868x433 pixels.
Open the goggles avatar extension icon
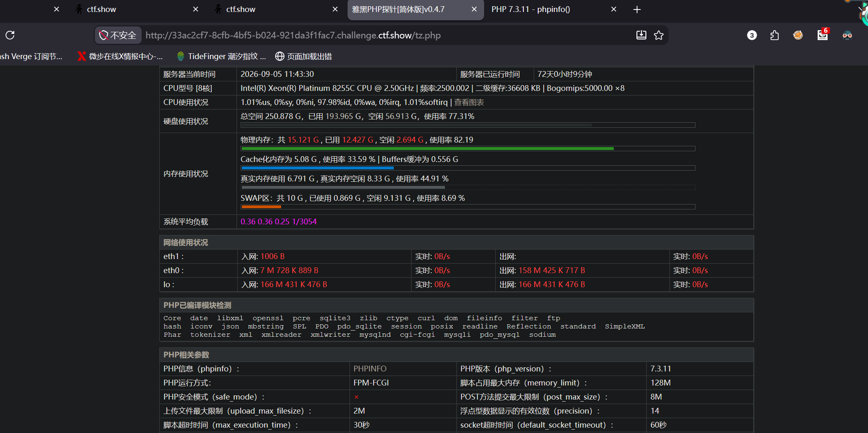pos(847,35)
